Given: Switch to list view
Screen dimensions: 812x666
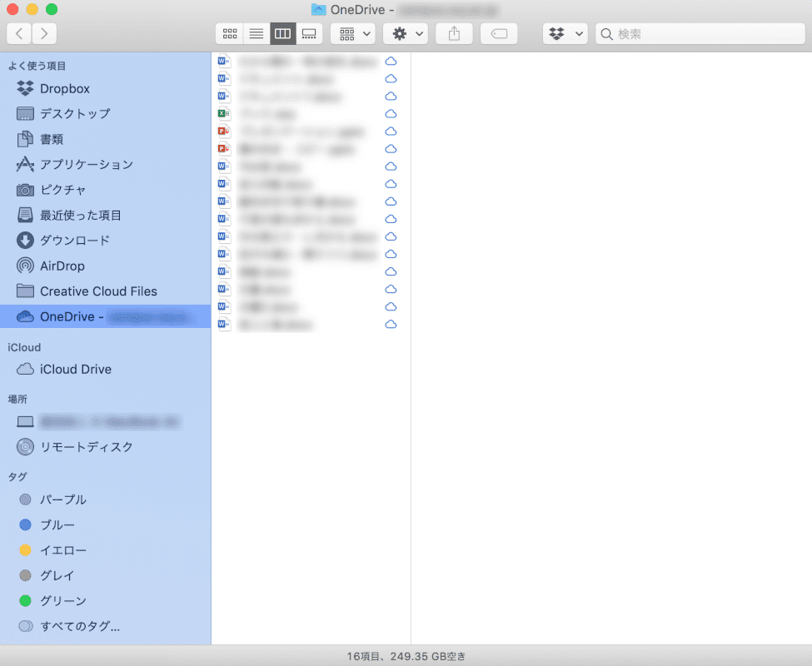Looking at the screenshot, I should click(257, 33).
